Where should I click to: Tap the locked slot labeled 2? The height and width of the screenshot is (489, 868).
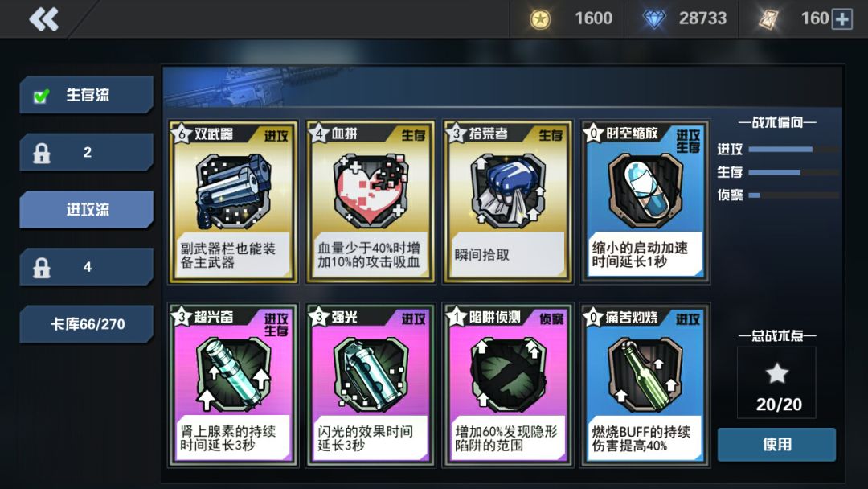click(86, 152)
